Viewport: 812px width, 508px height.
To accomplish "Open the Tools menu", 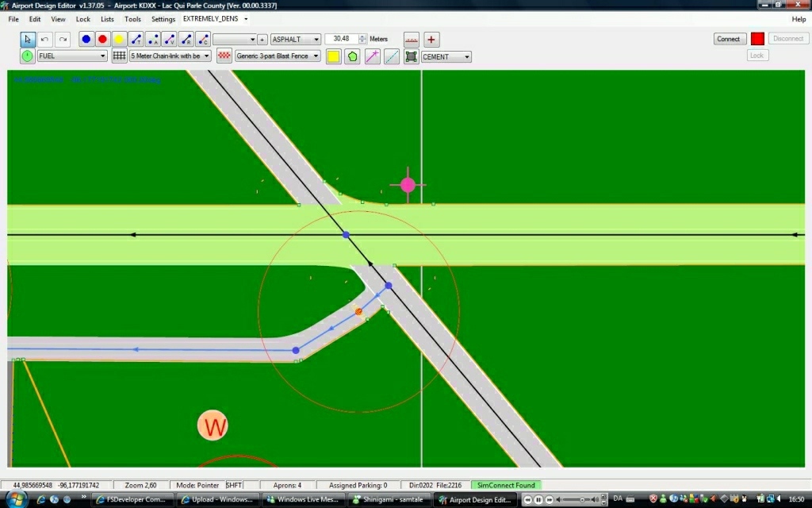I will click(132, 19).
